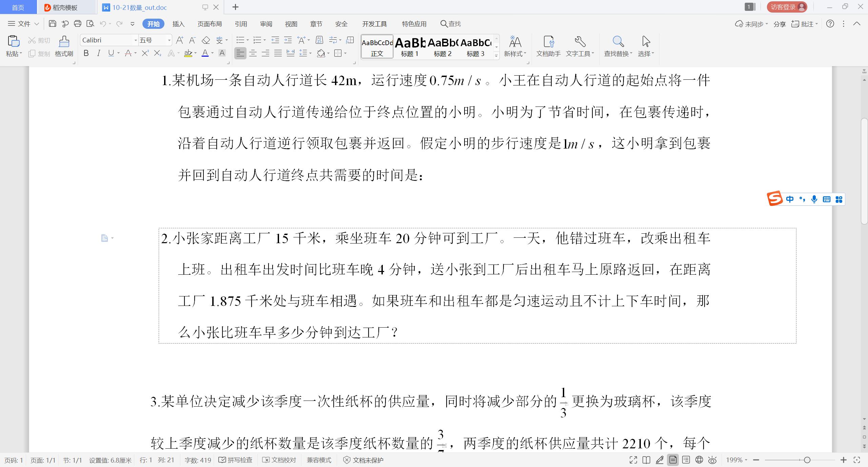Open the 审阅 ribbon tab
868x467 pixels.
tap(266, 24)
